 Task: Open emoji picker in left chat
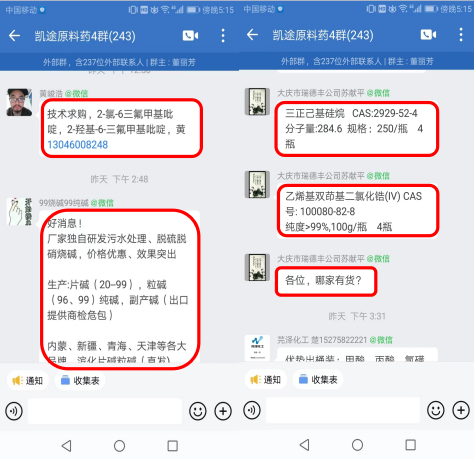(198, 411)
